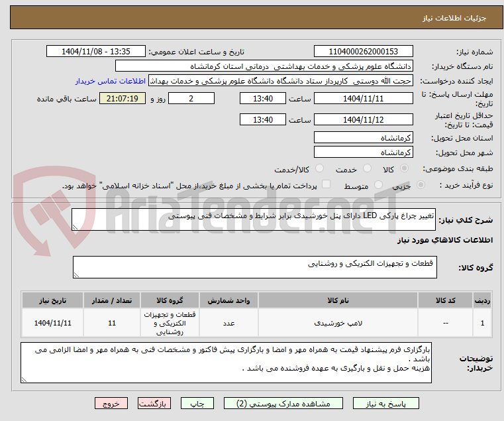This screenshot has height=421, width=504.
Task: Click the پاسخ به نیاز button
Action: [385, 403]
